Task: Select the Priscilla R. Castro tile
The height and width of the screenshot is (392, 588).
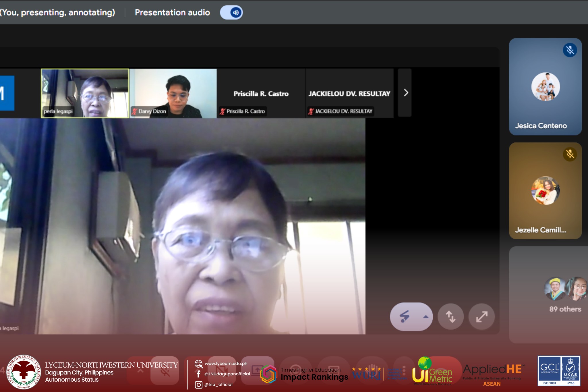Action: 261,93
